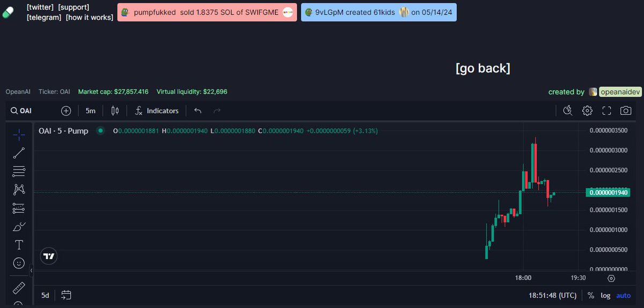The image size is (644, 308).
Task: Click the undo arrow
Action: coord(197,111)
